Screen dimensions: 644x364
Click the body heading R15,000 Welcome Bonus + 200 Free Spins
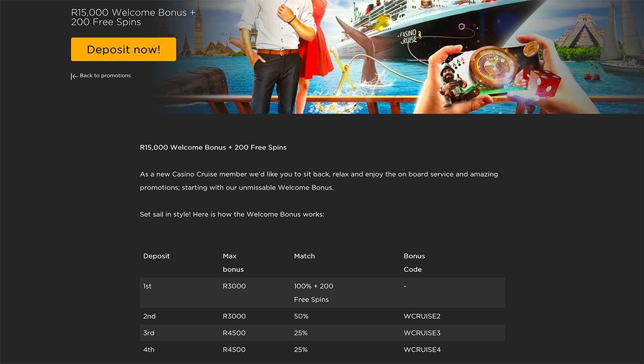[213, 148]
